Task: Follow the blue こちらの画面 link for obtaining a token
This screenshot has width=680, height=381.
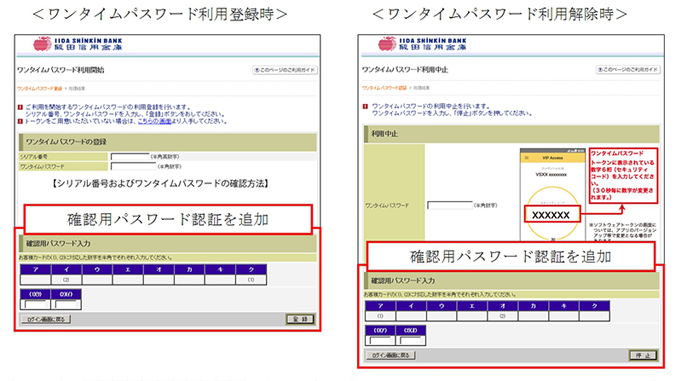Action: (154, 121)
